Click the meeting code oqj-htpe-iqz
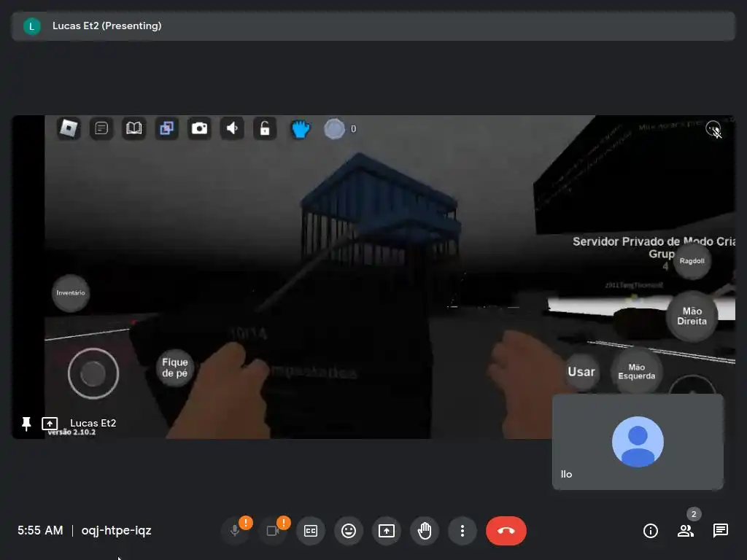The image size is (747, 560). coord(116,531)
